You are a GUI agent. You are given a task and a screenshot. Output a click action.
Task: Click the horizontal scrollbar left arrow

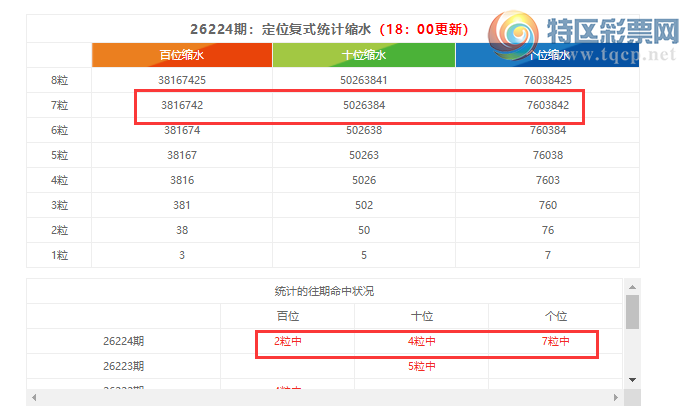[x=34, y=398]
